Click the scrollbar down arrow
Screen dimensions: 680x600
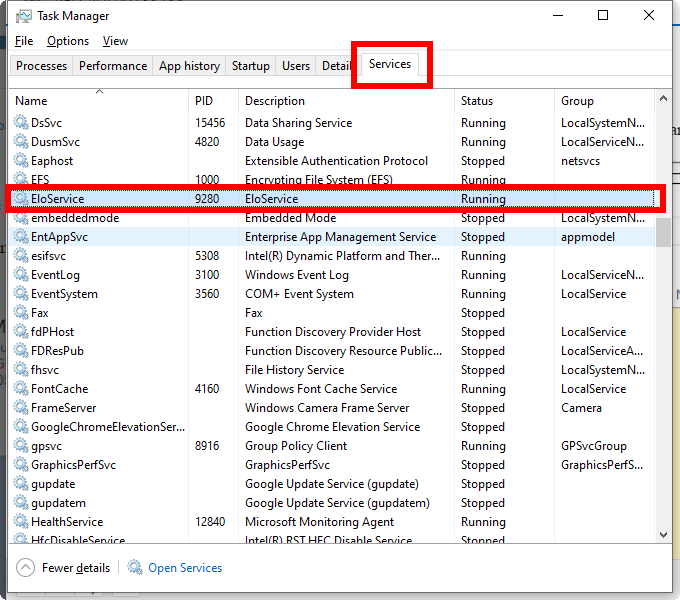coord(663,535)
